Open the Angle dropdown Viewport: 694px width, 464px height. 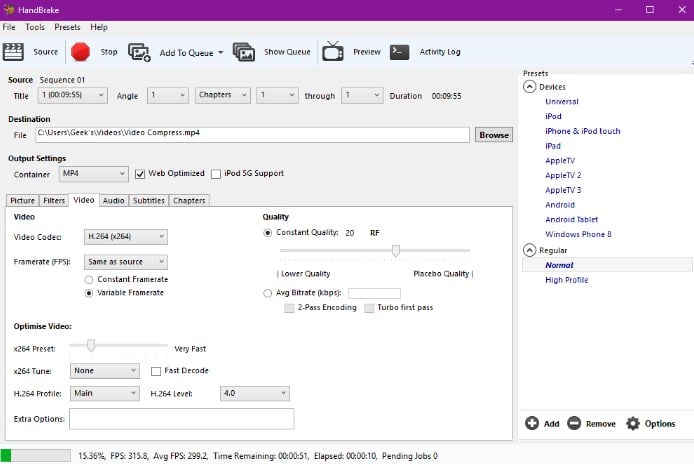(x=168, y=95)
